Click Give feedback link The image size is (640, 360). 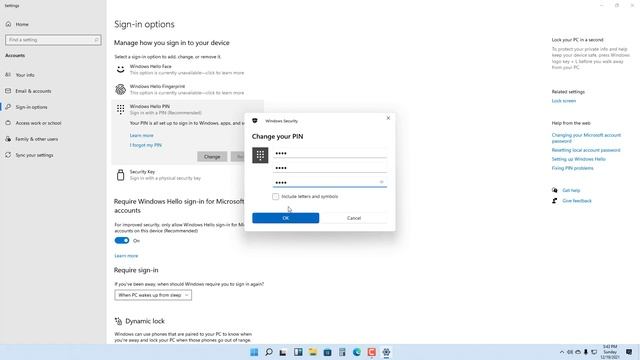(577, 201)
